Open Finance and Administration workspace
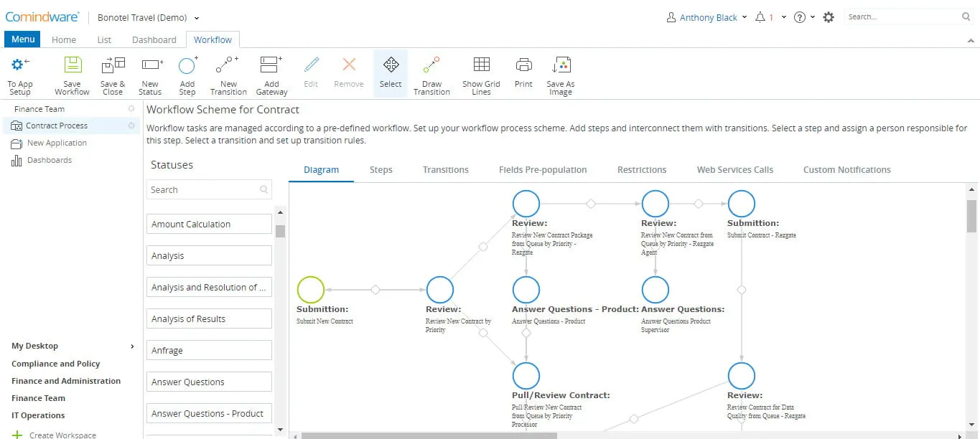Viewport: 980px width, 439px height. tap(66, 381)
